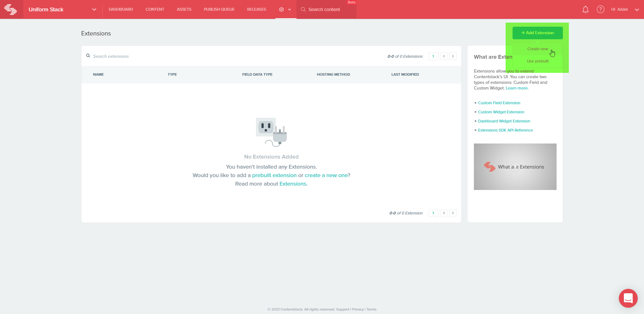Click the Add Extension button
The image size is (644, 314).
(538, 33)
